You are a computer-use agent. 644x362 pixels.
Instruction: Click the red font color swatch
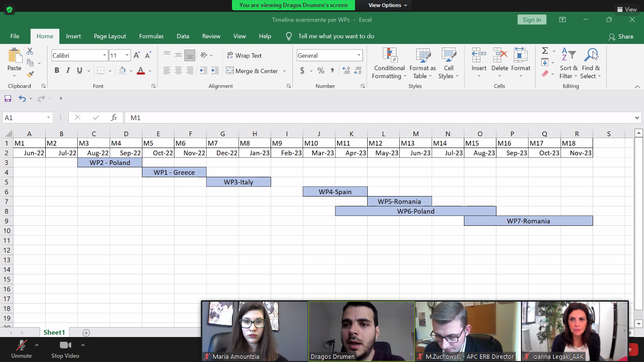(140, 71)
